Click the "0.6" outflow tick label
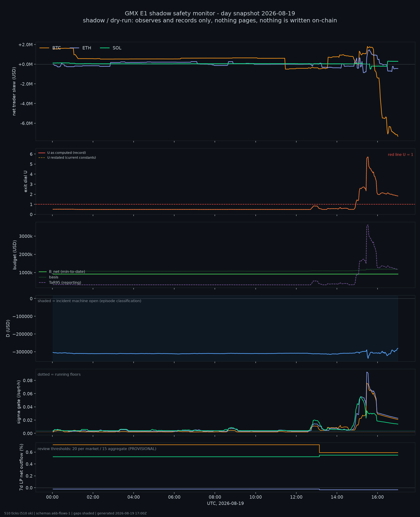 coord(30,452)
